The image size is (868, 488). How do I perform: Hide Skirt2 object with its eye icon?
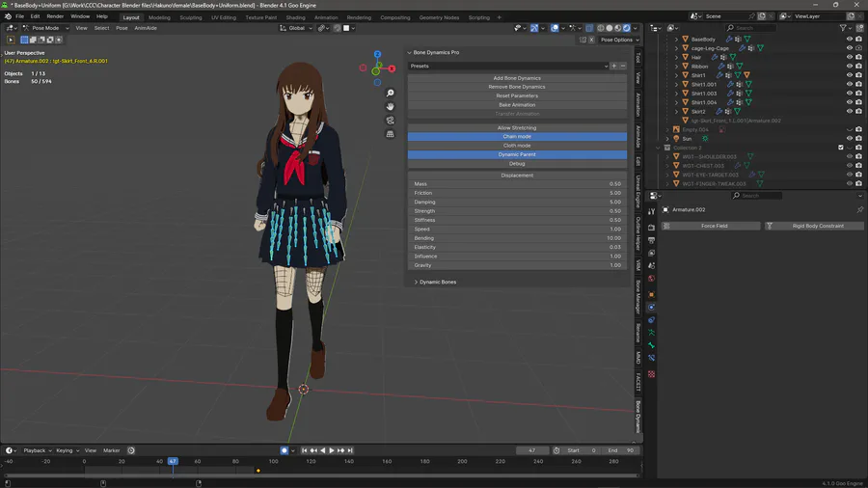pyautogui.click(x=849, y=111)
